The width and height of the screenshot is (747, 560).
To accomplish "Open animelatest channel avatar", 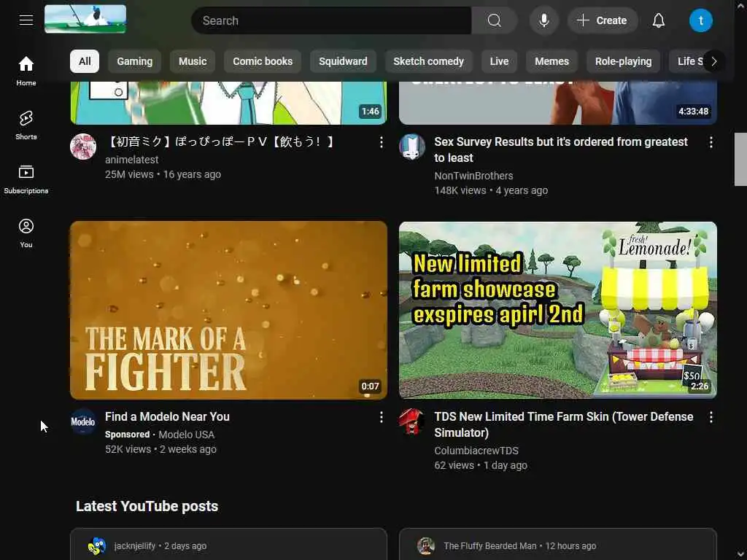I will 83,146.
